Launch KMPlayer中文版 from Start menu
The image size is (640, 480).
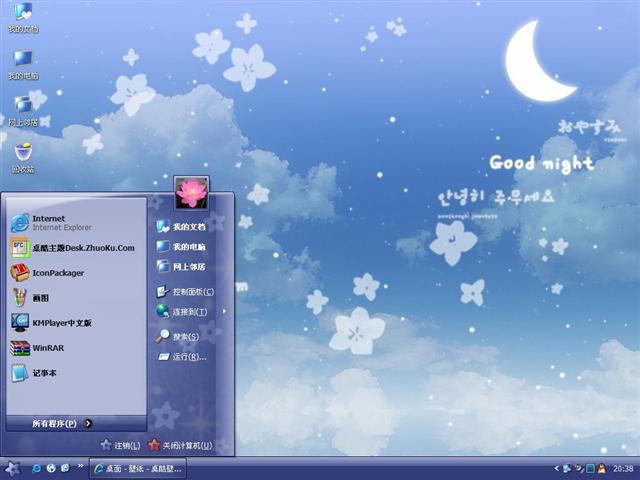pyautogui.click(x=76, y=323)
